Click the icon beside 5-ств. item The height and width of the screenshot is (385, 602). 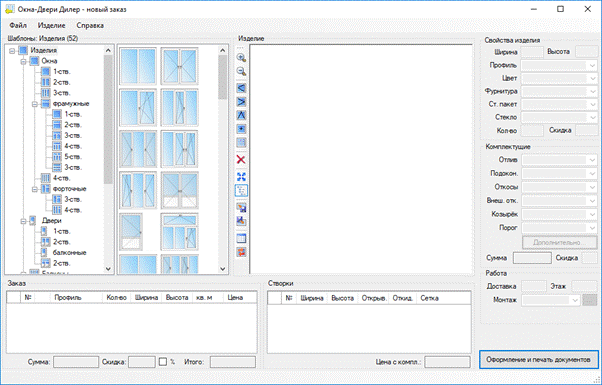click(x=57, y=157)
